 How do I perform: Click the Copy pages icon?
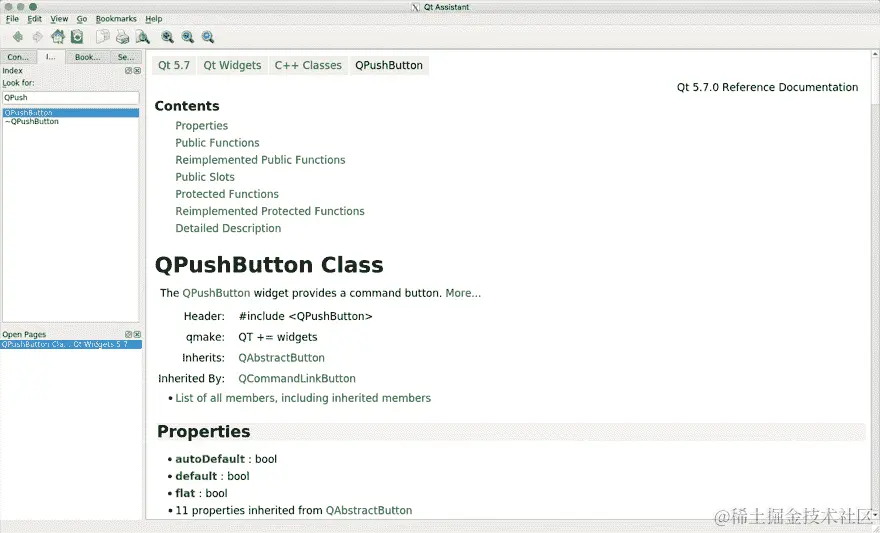coord(102,37)
